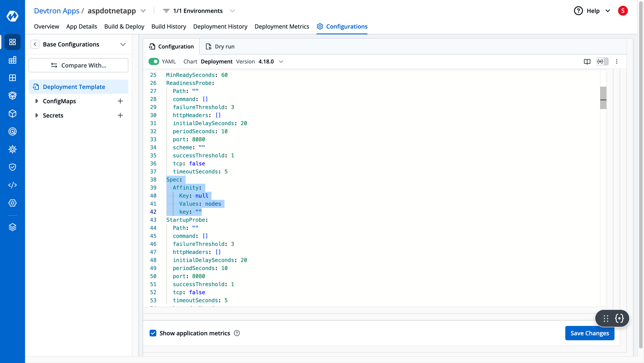Click the Devtron logo at top left
Image resolution: width=644 pixels, height=363 pixels.
[12, 16]
